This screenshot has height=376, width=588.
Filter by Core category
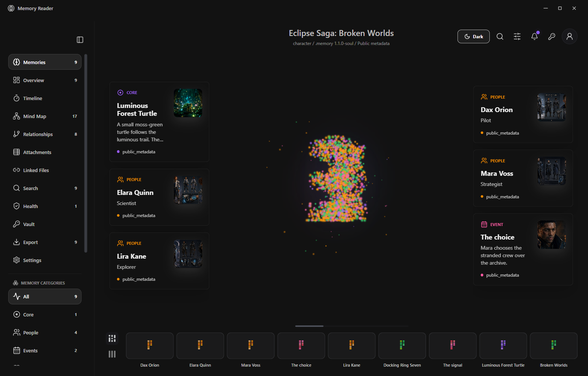[x=45, y=315]
